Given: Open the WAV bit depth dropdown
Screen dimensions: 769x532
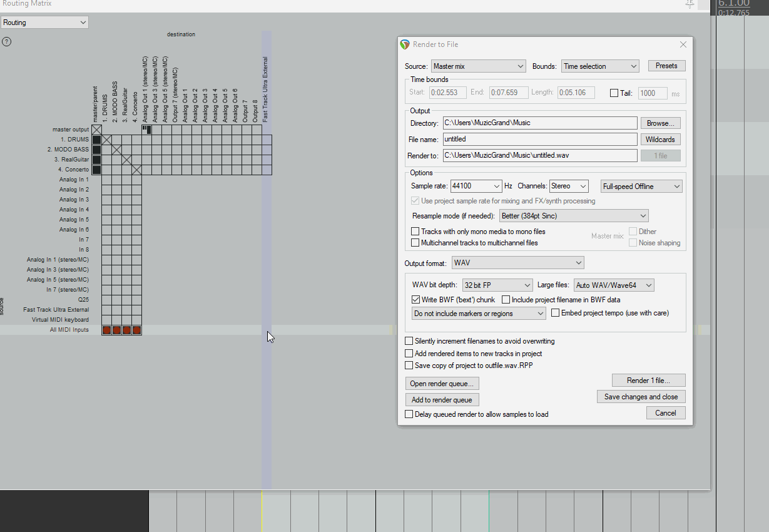Looking at the screenshot, I should pos(497,285).
